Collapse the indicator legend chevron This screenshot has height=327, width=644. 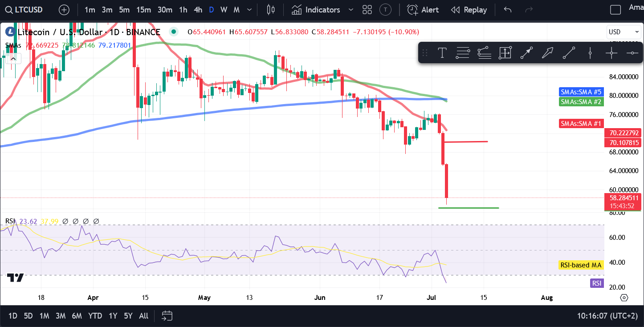click(x=13, y=58)
